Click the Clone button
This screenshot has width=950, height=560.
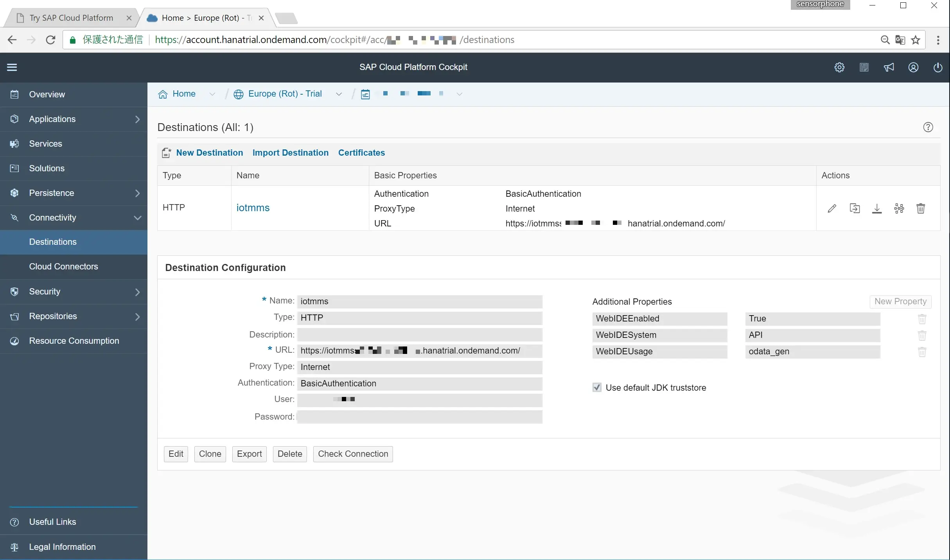[210, 454]
